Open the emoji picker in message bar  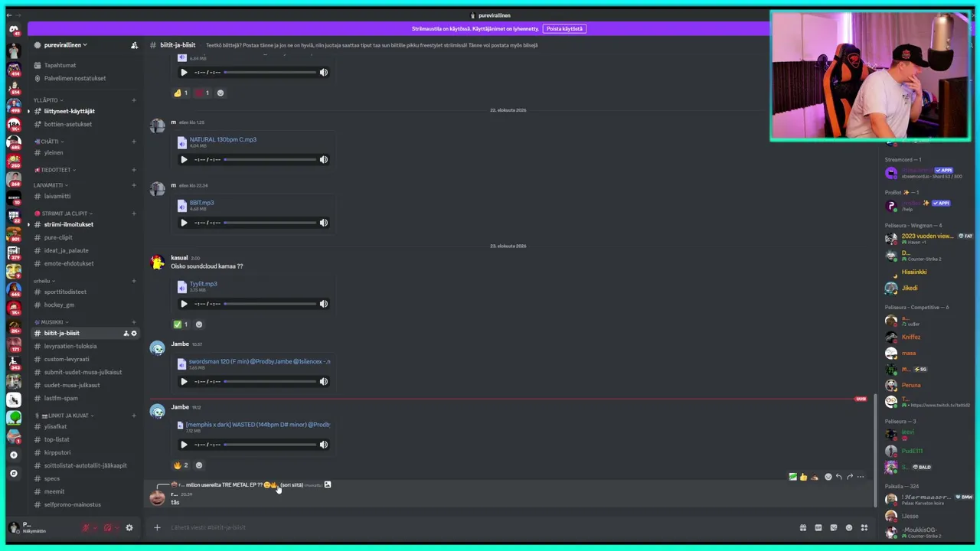849,528
